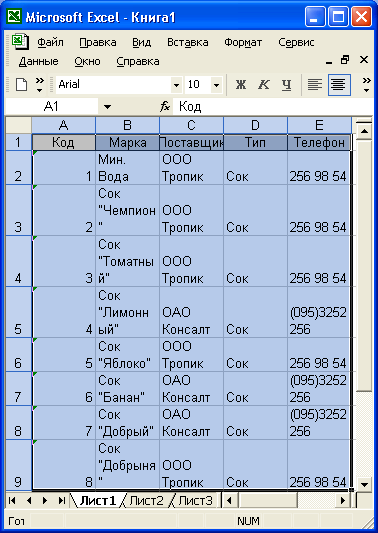Image resolution: width=378 pixels, height=533 pixels.
Task: Select cell Мин. Вода
Action: click(x=127, y=168)
